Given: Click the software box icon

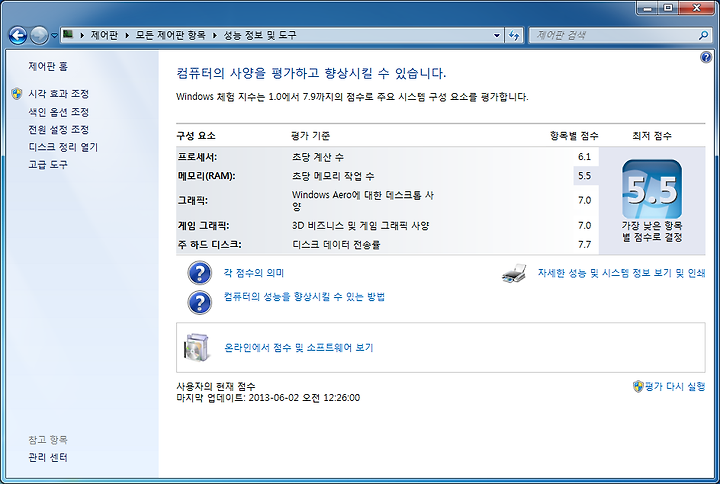Looking at the screenshot, I should click(x=197, y=348).
